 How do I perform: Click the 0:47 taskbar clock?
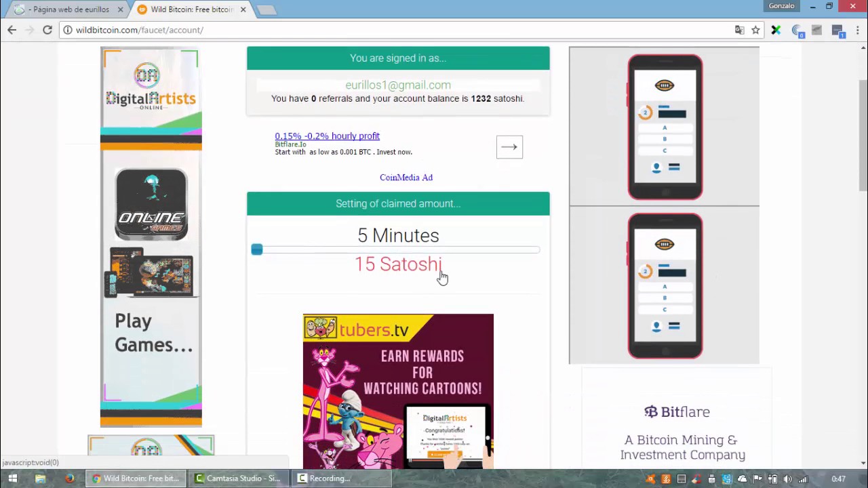tap(838, 479)
